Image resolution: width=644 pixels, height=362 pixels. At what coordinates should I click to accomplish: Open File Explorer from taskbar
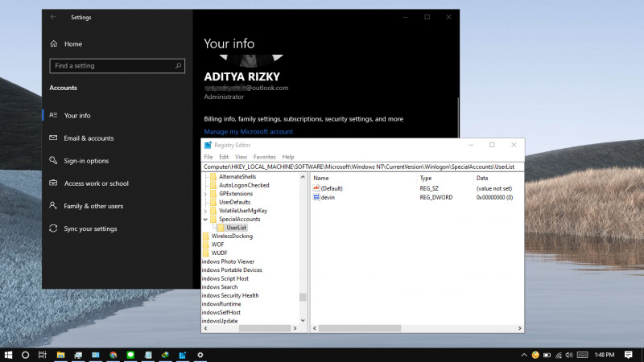60,355
